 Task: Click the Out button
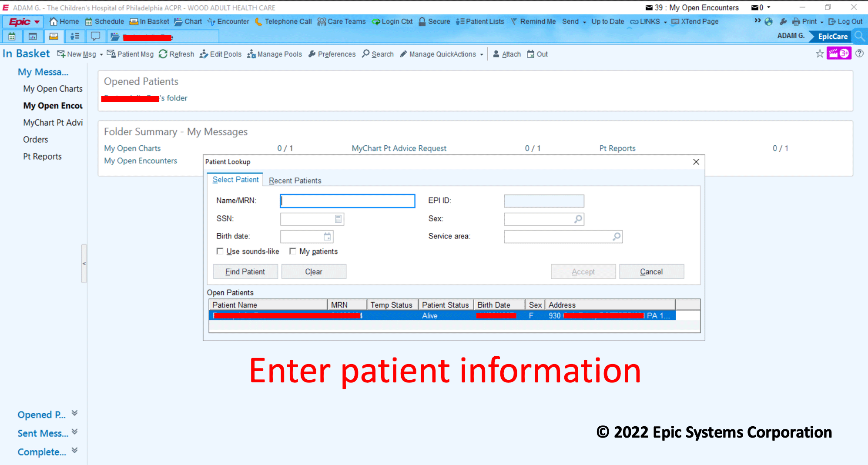(537, 54)
